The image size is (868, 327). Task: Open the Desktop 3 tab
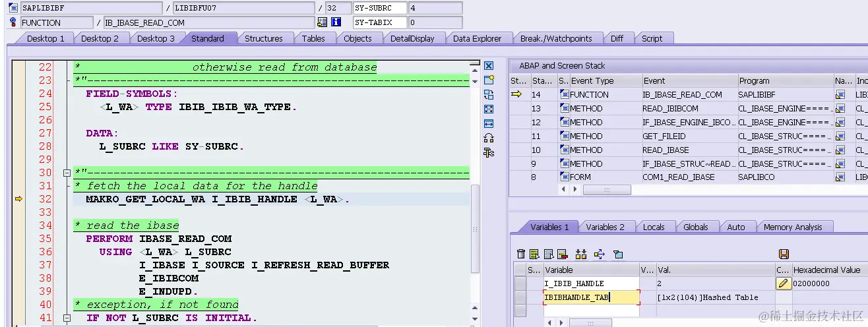(156, 38)
